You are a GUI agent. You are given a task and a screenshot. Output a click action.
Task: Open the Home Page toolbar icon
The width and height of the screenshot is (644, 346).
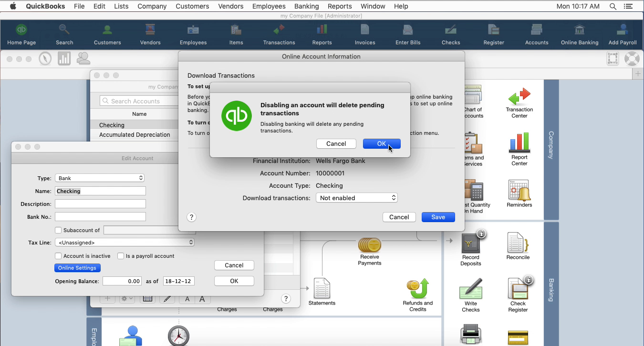[21, 34]
